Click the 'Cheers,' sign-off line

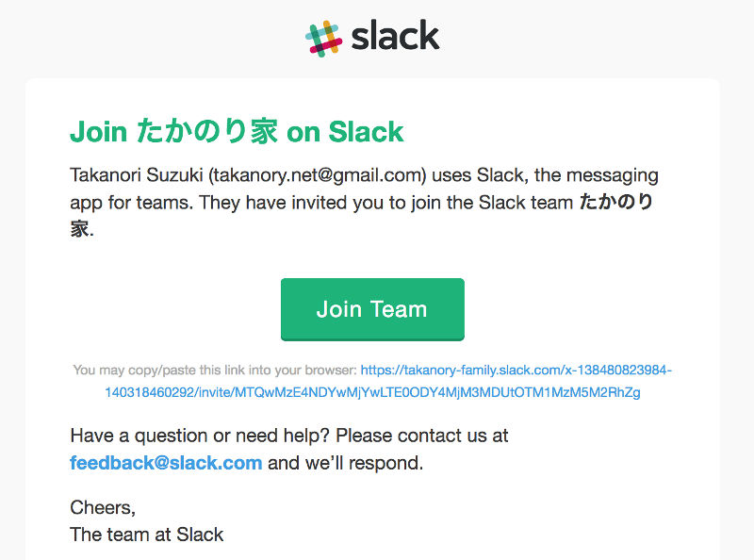pyautogui.click(x=103, y=507)
